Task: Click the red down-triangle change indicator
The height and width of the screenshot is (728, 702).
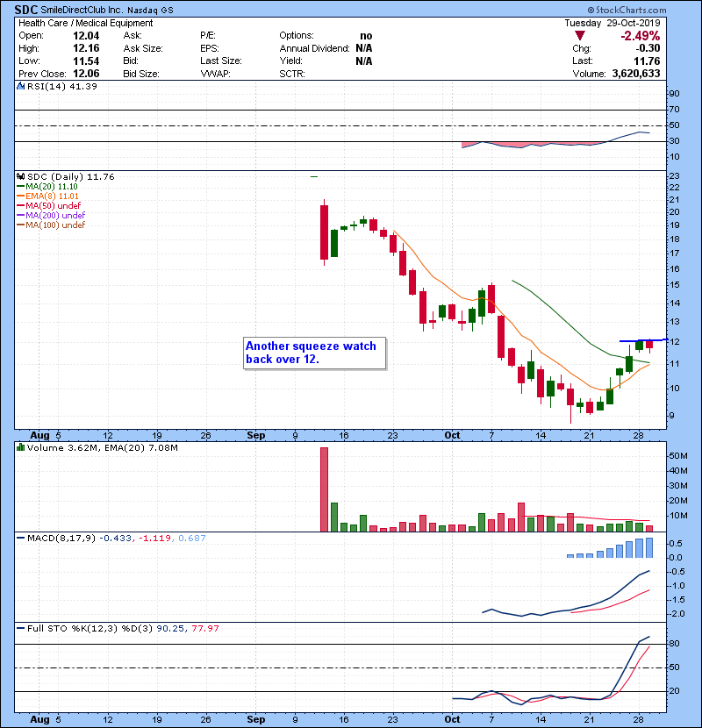Action: pos(579,36)
